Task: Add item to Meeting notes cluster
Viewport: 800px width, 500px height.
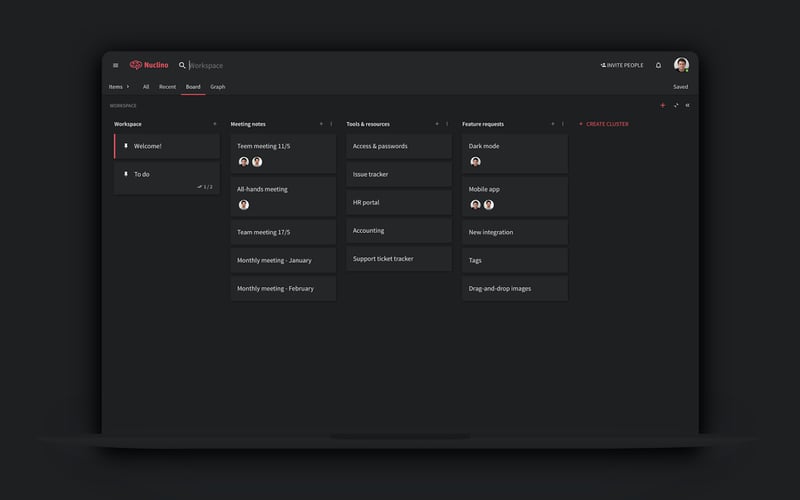Action: [x=321, y=124]
